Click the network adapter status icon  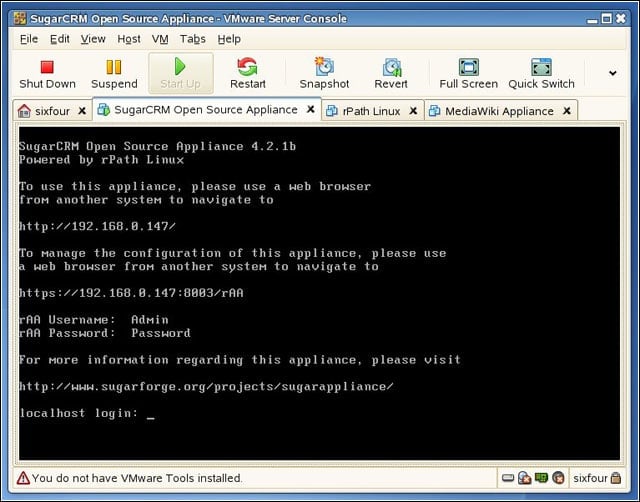(x=541, y=478)
